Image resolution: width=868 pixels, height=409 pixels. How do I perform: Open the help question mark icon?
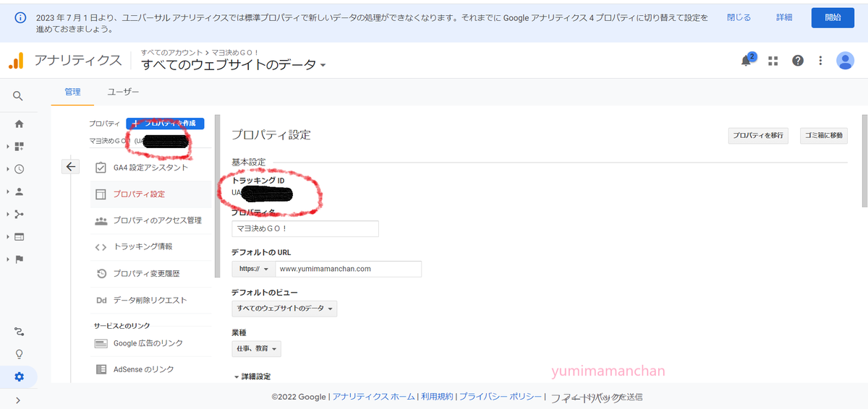tap(798, 61)
